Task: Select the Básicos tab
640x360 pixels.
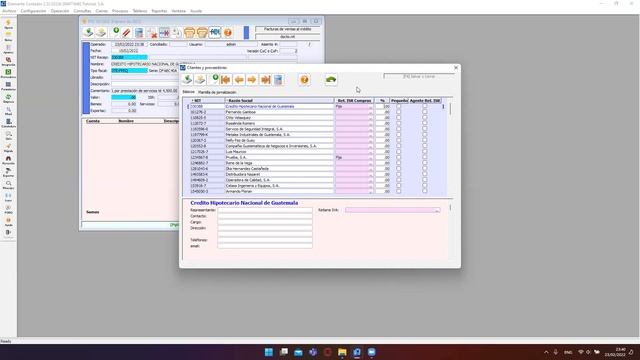Action: (x=189, y=92)
